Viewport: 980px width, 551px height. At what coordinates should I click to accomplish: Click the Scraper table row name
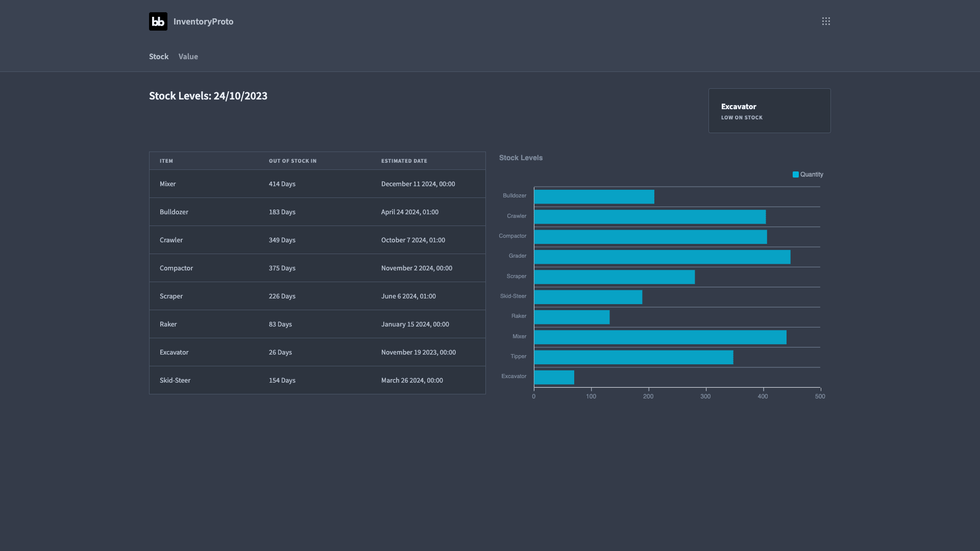(171, 296)
